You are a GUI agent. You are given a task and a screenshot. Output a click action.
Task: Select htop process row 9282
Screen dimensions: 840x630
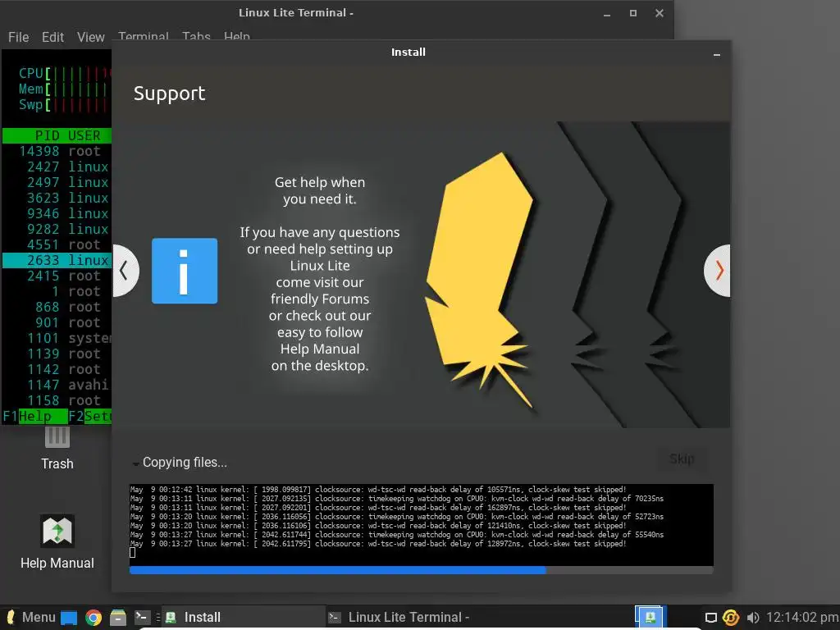57,229
